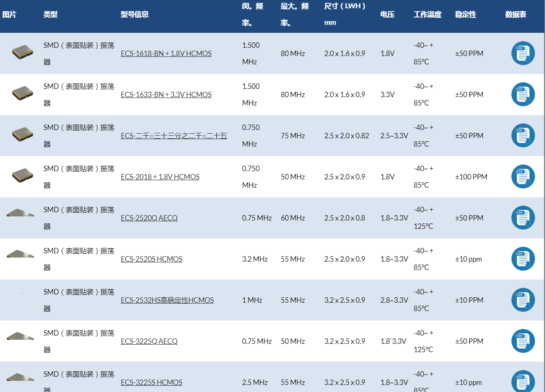Open PDF datasheet for ECS-1633-BN

tap(523, 94)
